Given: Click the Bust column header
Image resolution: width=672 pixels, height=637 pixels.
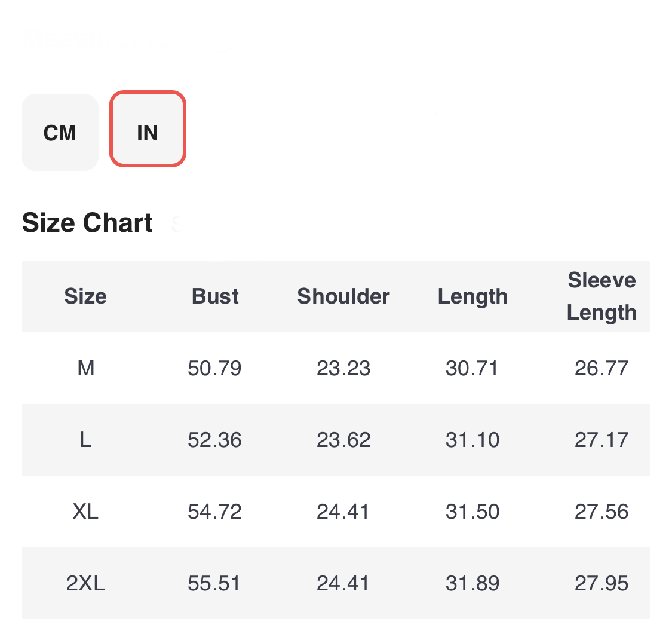Looking at the screenshot, I should [214, 296].
